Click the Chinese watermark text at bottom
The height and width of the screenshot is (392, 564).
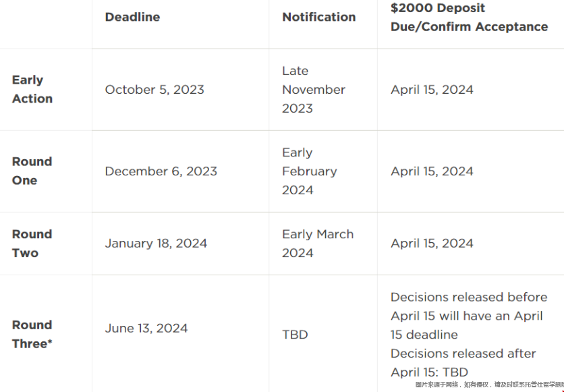tap(490, 385)
